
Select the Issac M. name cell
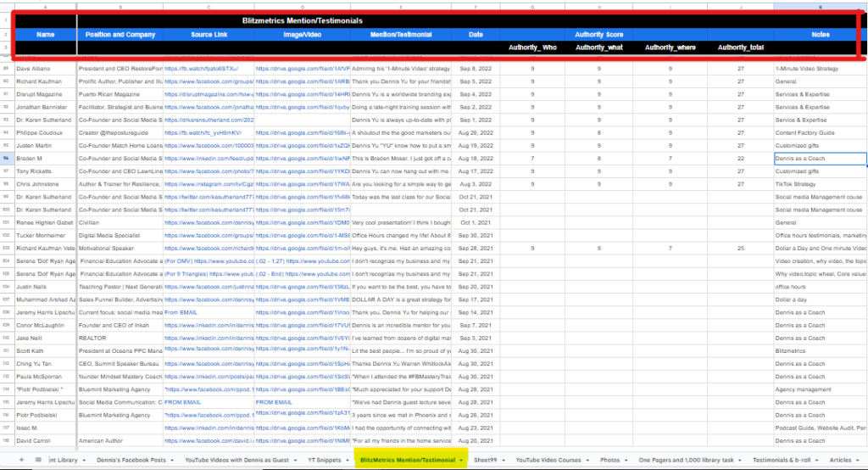coord(46,428)
